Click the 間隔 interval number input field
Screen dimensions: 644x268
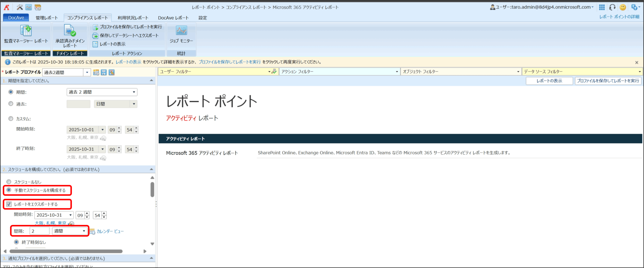(39, 231)
